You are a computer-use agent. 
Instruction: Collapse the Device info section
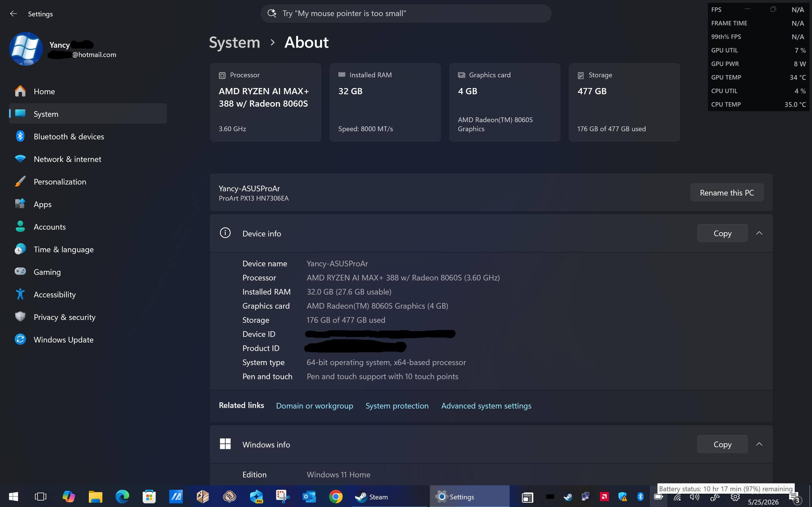tap(759, 233)
